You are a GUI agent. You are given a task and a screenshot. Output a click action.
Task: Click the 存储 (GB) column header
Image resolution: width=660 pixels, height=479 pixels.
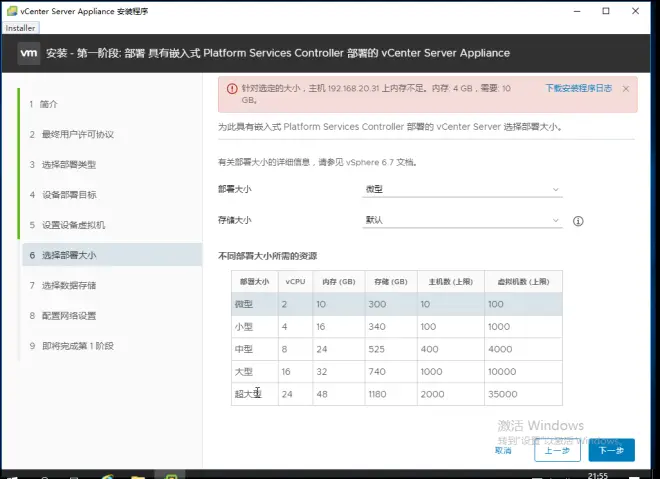391,282
